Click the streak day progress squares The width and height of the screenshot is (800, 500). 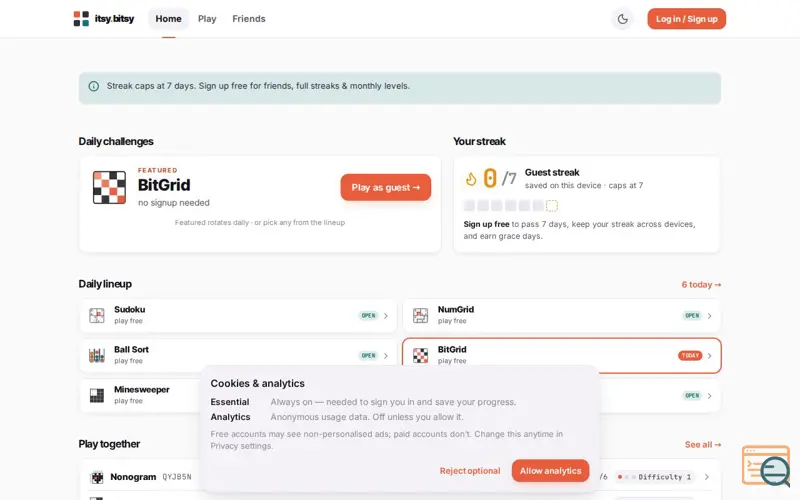pyautogui.click(x=510, y=206)
